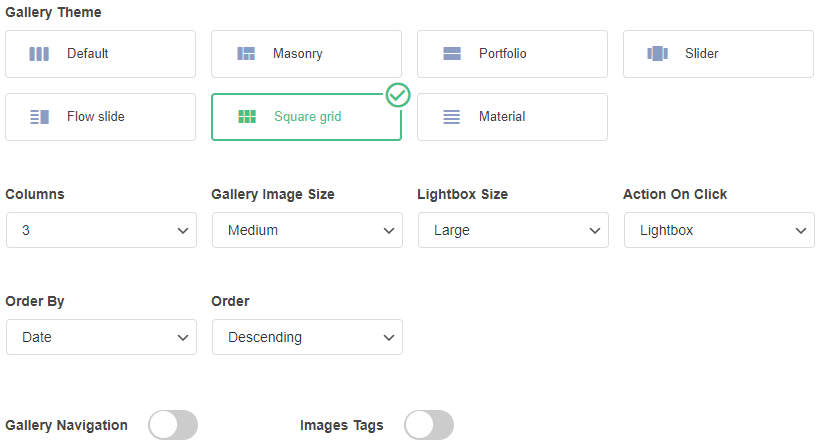This screenshot has height=447, width=819.
Task: Expand the Gallery Image Size dropdown
Action: click(307, 230)
